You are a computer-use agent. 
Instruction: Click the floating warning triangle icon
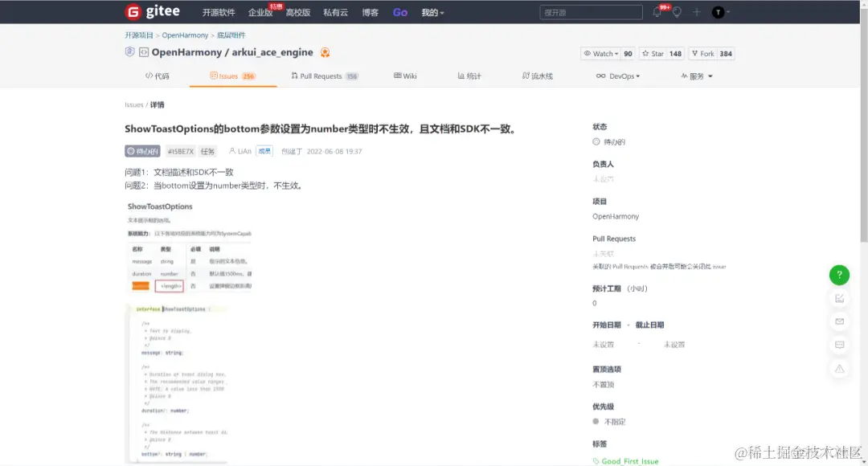click(x=839, y=368)
